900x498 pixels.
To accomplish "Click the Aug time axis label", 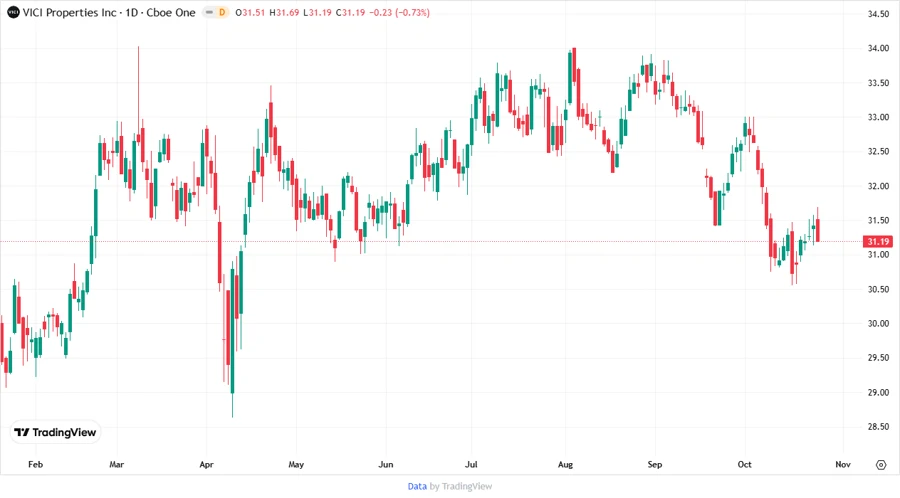I will point(565,465).
